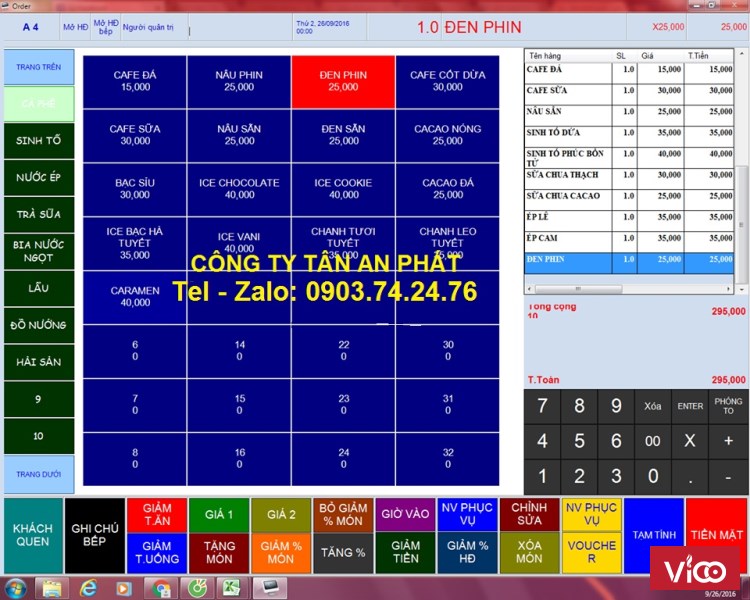Open media player taskbar icon
750x600 pixels.
(124, 588)
